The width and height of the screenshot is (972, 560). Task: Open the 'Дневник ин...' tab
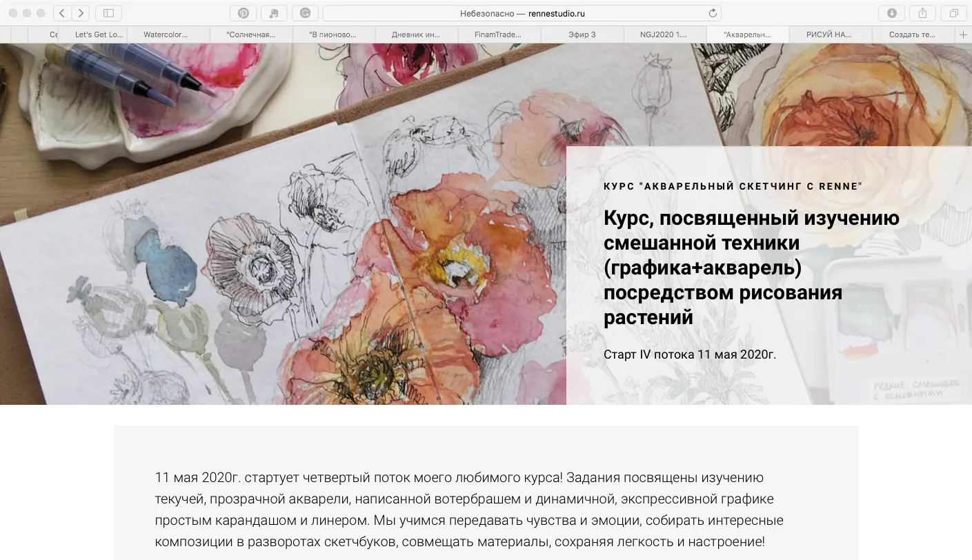(x=417, y=34)
